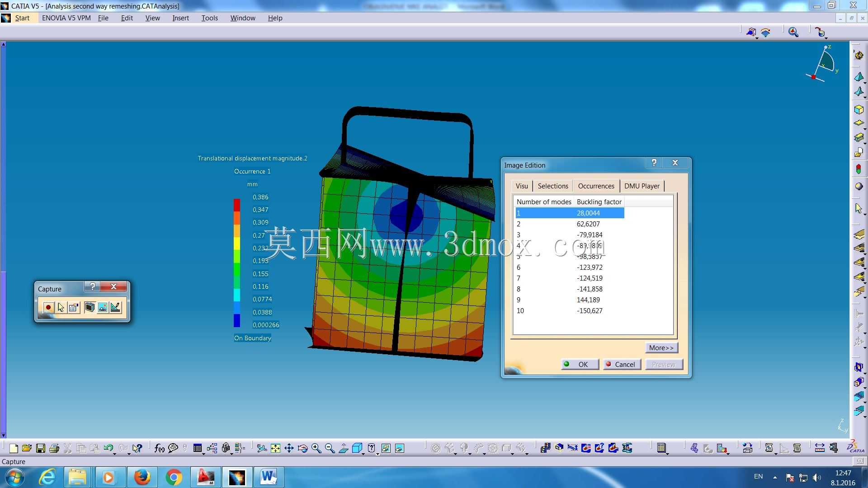Image resolution: width=868 pixels, height=488 pixels.
Task: Zoom in on the model
Action: [x=316, y=448]
